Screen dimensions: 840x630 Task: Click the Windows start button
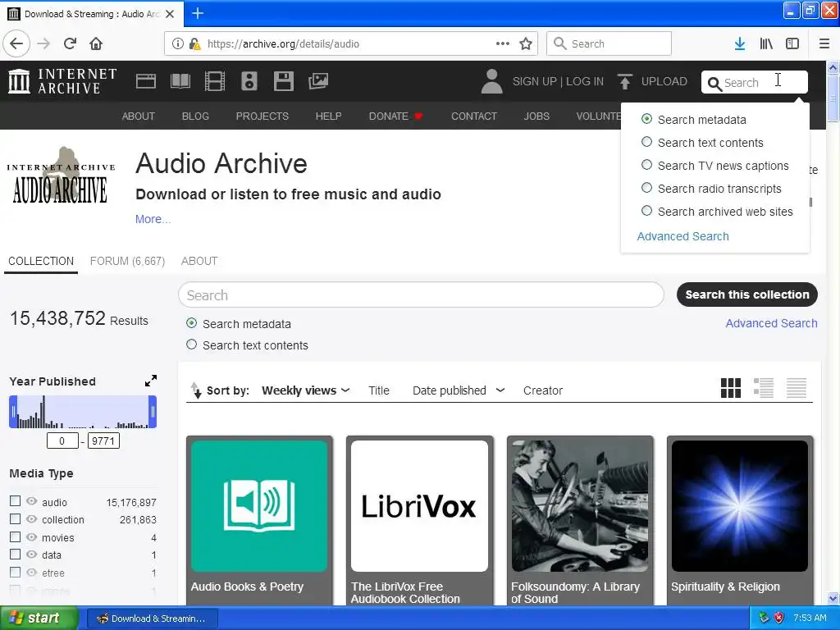coord(39,618)
